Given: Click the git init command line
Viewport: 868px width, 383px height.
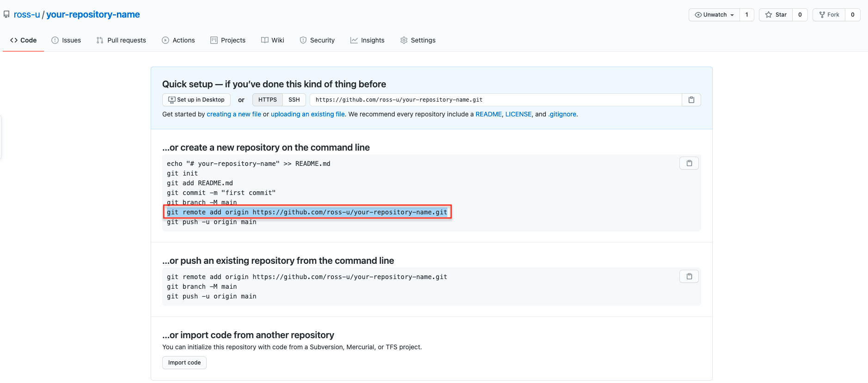Looking at the screenshot, I should click(x=183, y=173).
